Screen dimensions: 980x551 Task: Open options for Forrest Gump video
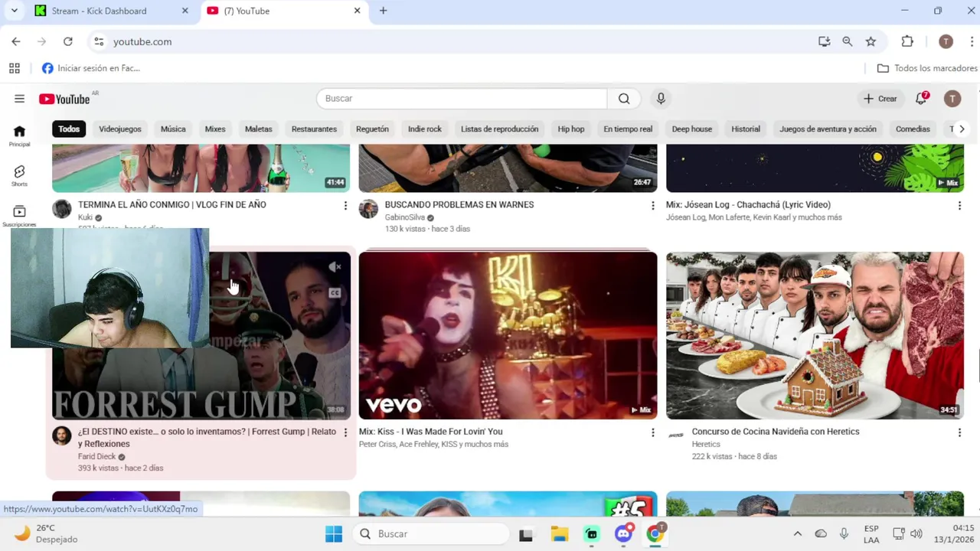345,432
